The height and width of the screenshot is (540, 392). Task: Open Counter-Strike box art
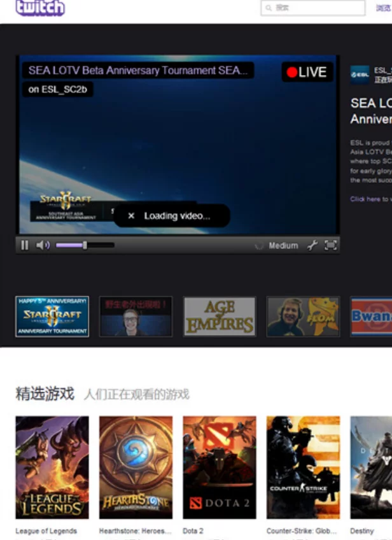tap(303, 467)
